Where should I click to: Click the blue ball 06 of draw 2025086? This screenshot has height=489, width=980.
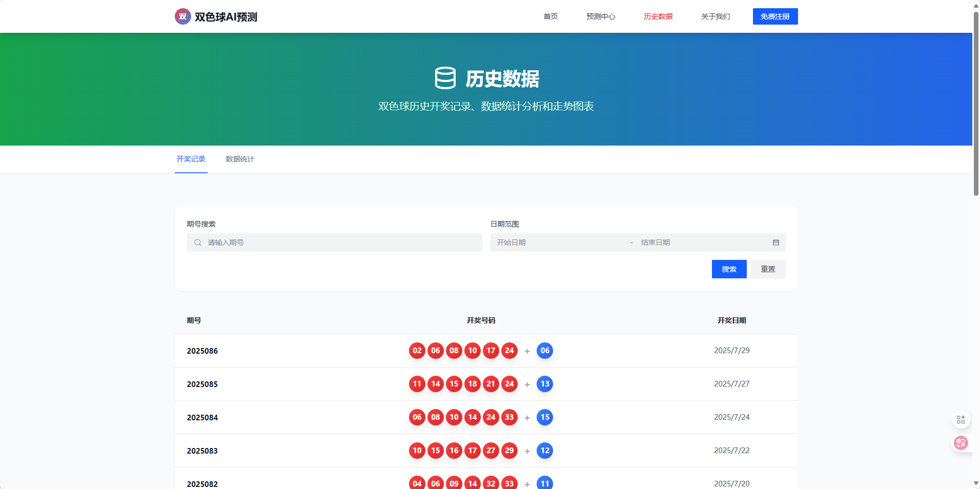click(545, 351)
